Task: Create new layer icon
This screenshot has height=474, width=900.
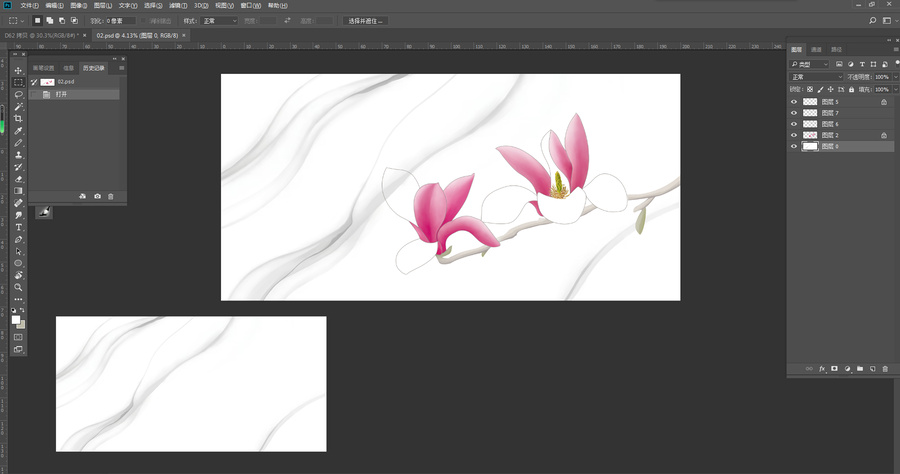Action: click(872, 368)
